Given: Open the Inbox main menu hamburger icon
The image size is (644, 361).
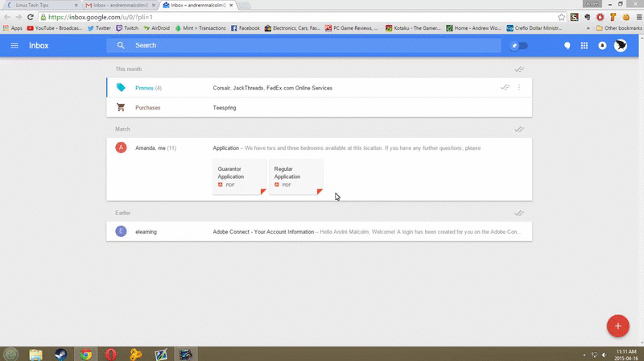Looking at the screenshot, I should (x=14, y=46).
